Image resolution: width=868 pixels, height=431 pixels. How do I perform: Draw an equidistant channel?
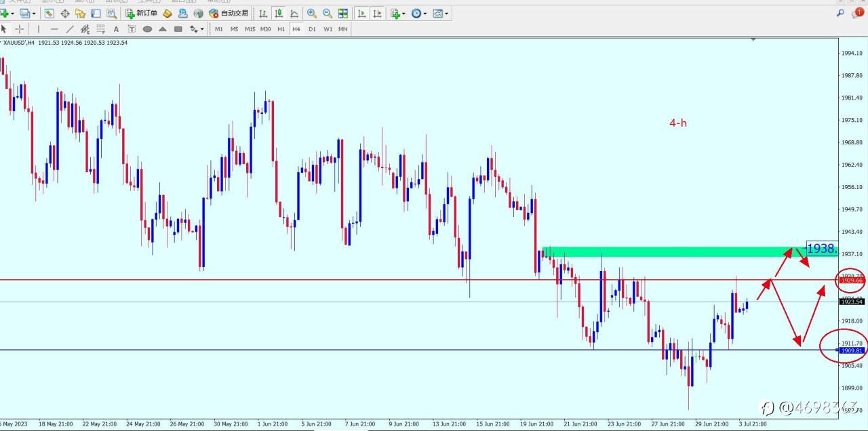click(85, 29)
